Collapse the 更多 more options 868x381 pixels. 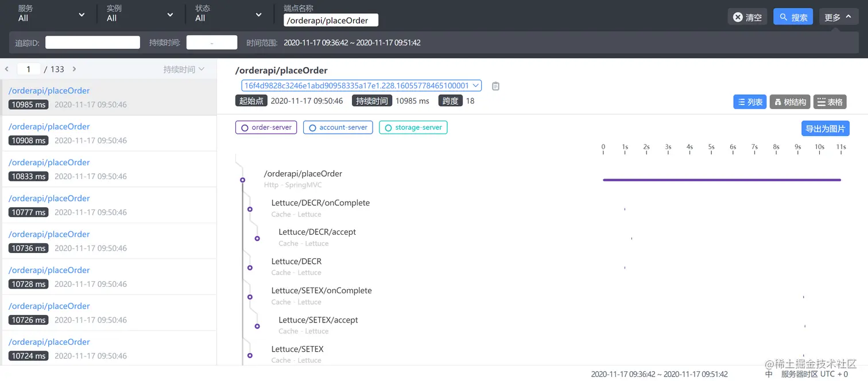point(838,17)
